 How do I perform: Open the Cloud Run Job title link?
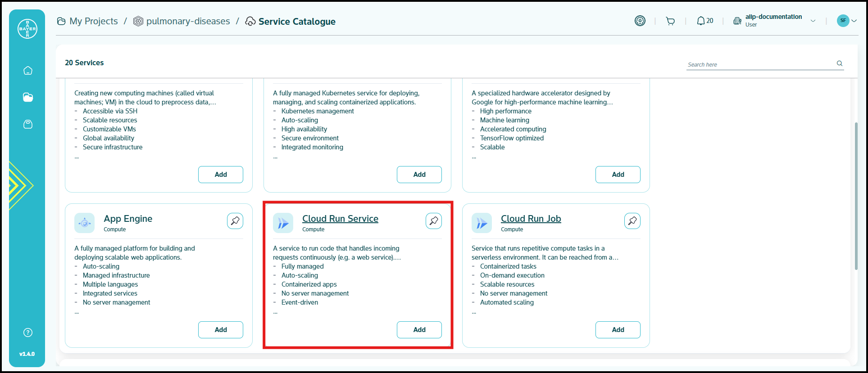coord(531,219)
